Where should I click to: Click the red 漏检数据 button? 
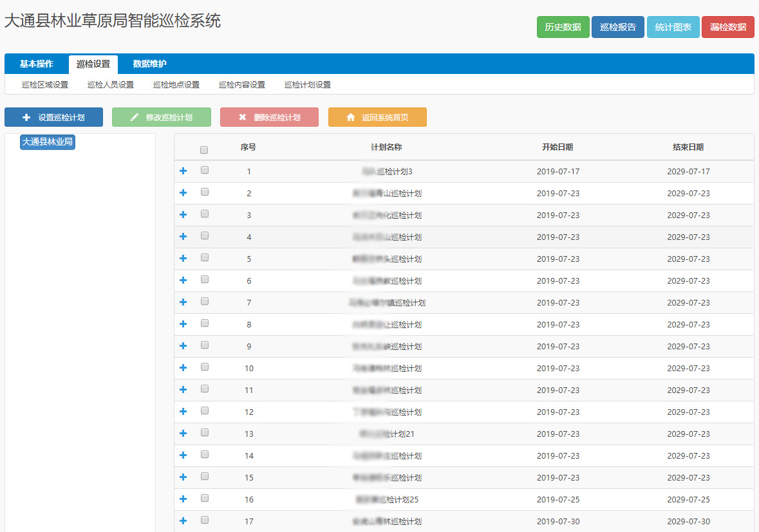pos(727,27)
